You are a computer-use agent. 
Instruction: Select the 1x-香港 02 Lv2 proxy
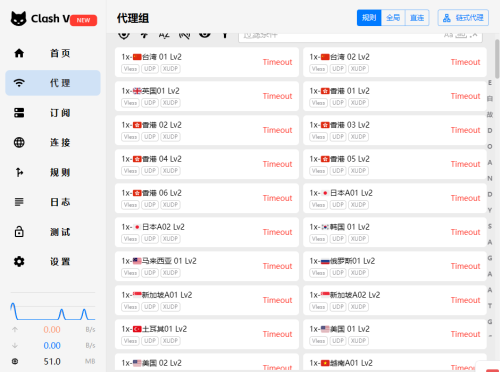[x=207, y=130]
